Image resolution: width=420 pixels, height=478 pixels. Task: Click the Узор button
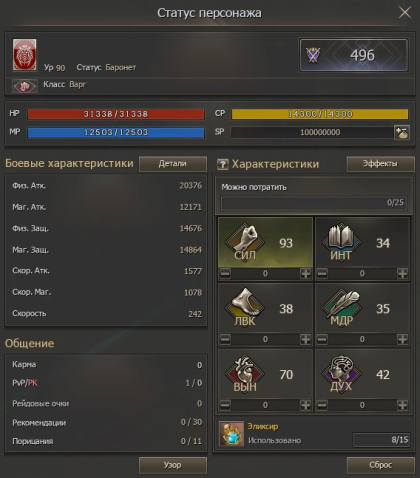173,465
